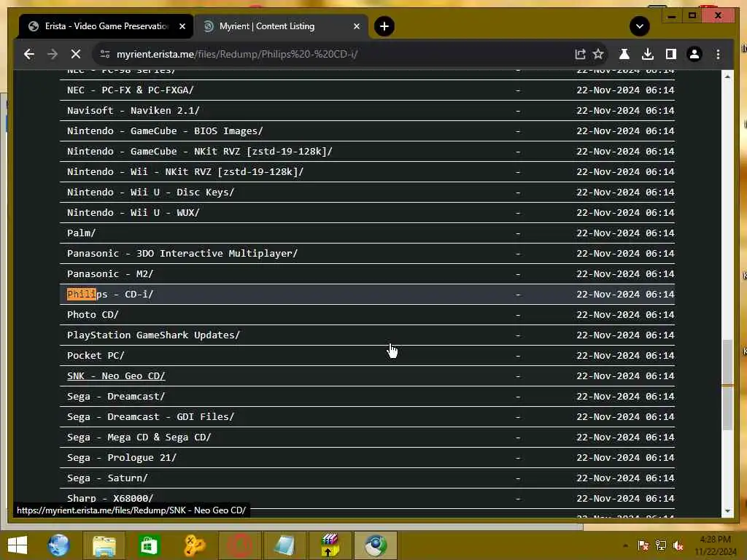Open NEC - PC-FX & PC-FXGA folder

130,90
